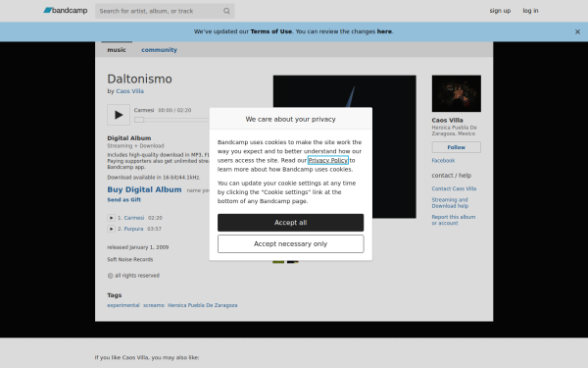Switch to the community tab

[159, 50]
